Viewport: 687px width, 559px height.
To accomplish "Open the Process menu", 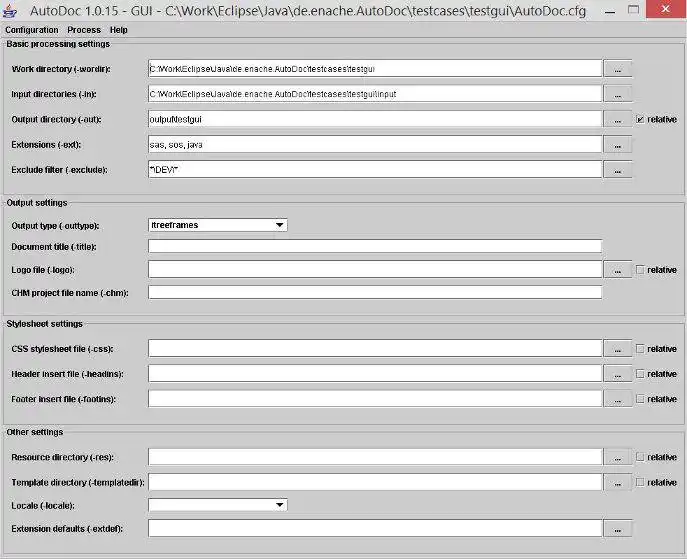I will coord(84,30).
